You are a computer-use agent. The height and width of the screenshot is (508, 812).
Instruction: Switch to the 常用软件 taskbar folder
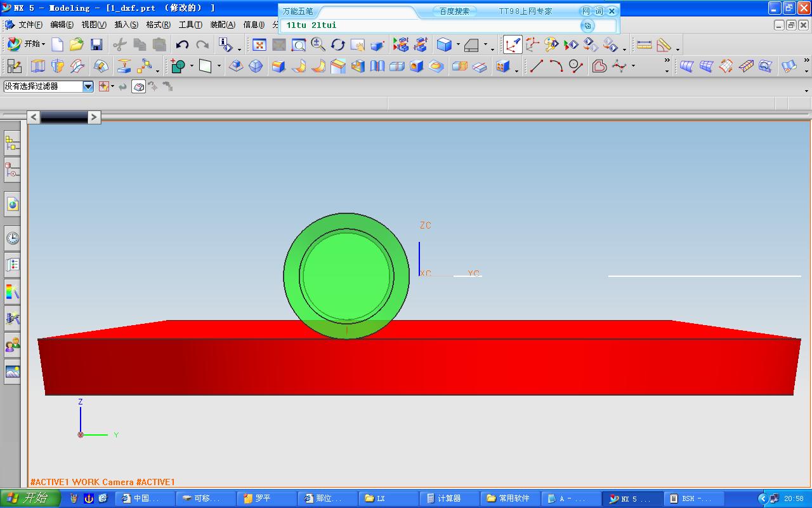[509, 498]
